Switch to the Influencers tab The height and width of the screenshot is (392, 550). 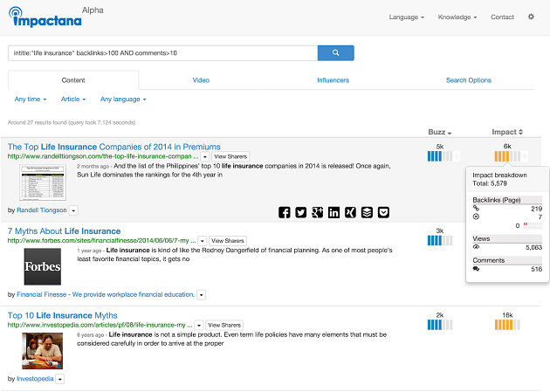click(x=333, y=80)
